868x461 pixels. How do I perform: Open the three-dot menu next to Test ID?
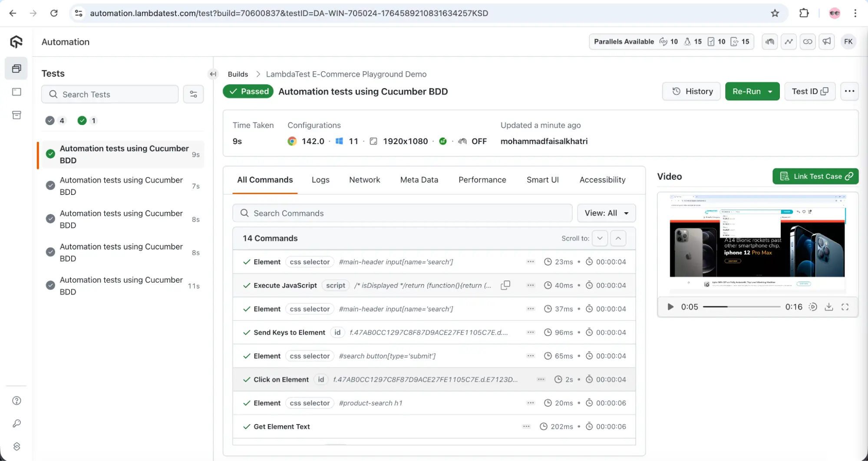coord(850,91)
